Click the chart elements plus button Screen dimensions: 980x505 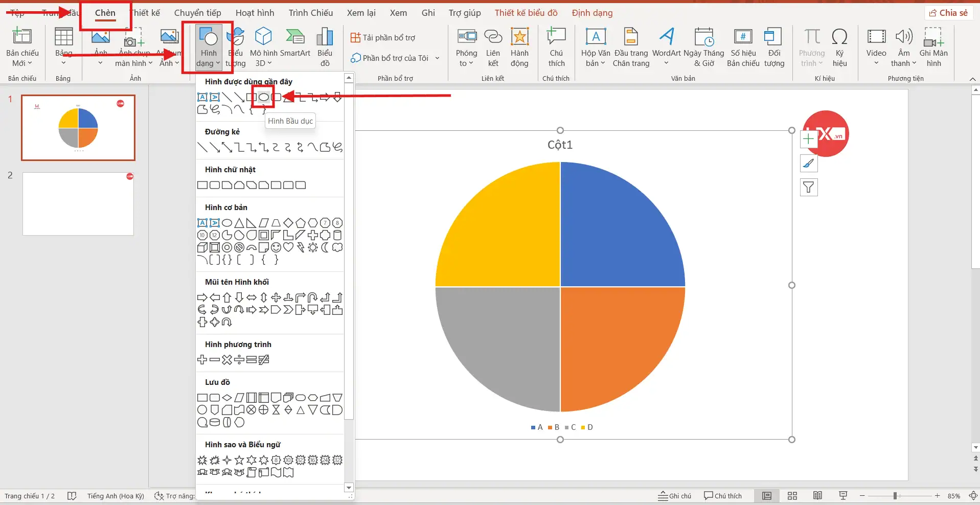pyautogui.click(x=808, y=139)
